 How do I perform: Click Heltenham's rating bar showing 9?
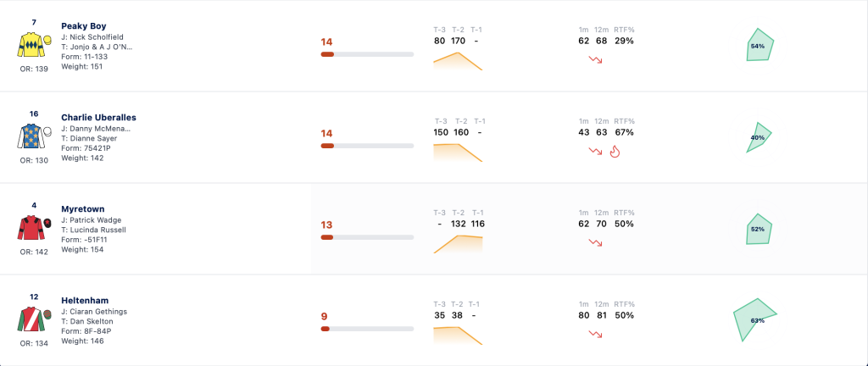(x=367, y=329)
